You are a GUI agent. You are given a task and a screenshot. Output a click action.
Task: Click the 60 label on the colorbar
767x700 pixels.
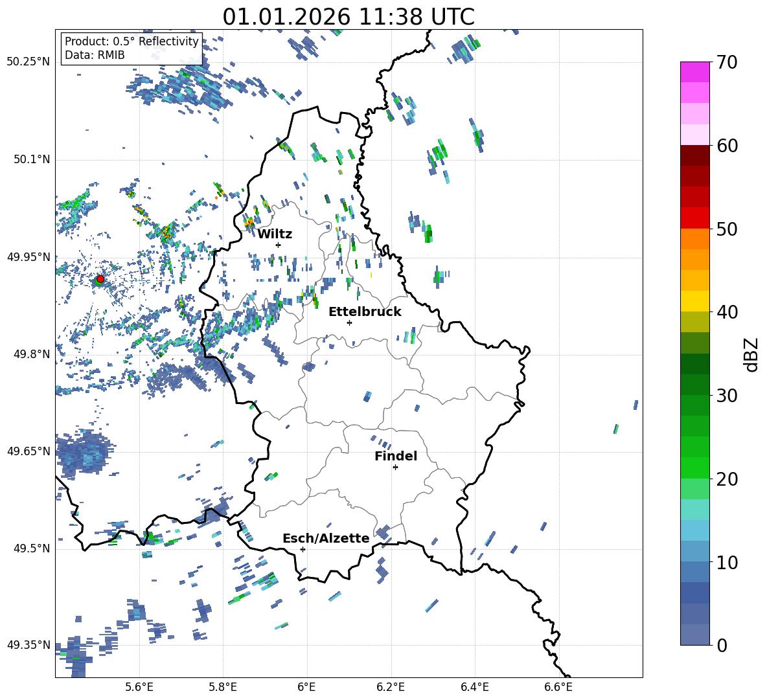[727, 146]
